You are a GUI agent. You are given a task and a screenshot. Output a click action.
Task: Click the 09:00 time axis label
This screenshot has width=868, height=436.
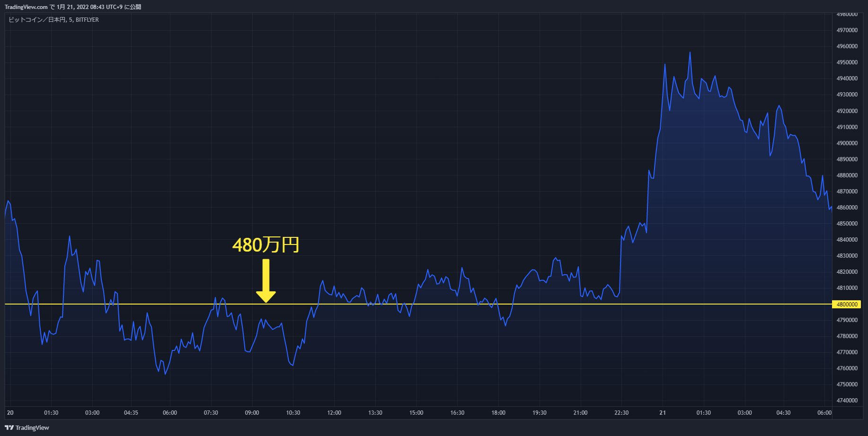[x=252, y=413]
